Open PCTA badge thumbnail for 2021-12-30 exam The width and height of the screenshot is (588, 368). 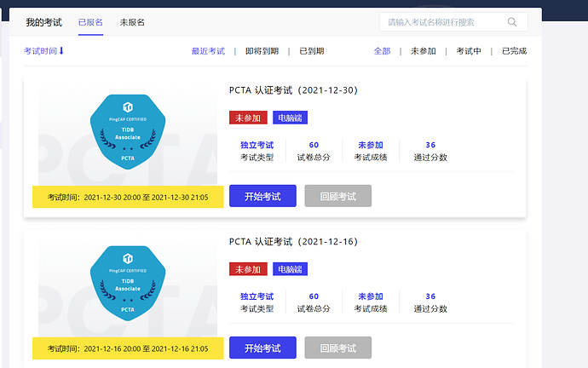point(128,132)
